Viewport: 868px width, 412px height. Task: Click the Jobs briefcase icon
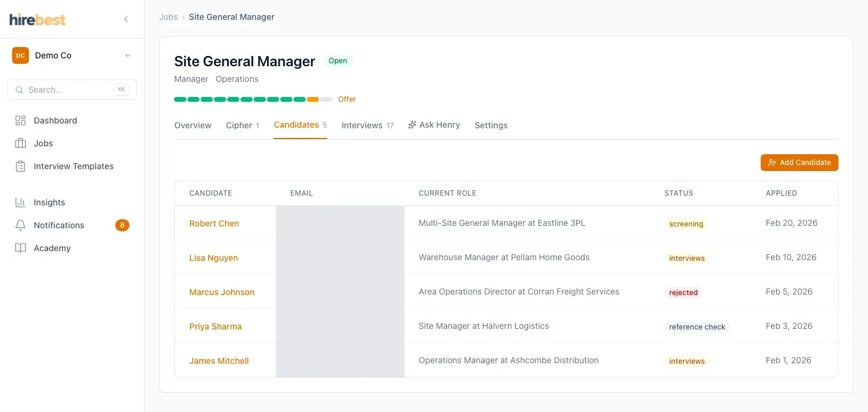20,143
